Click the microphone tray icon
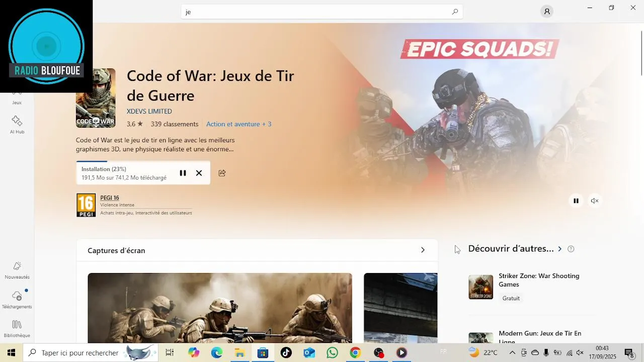 point(546,352)
